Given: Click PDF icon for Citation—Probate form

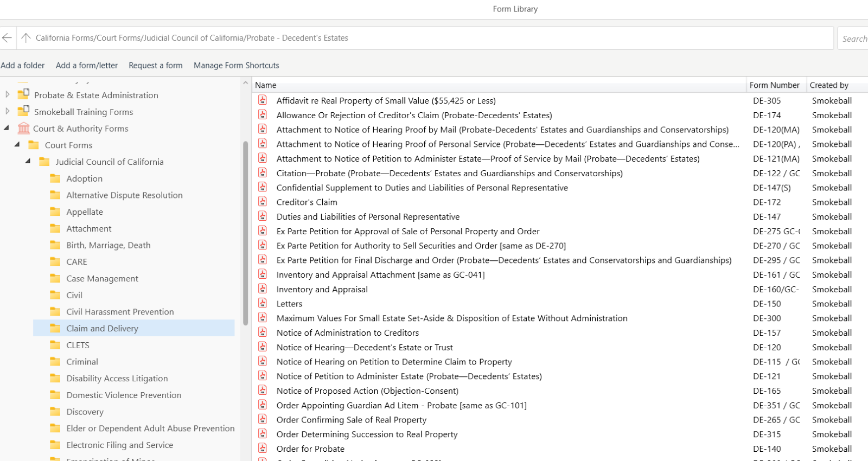Looking at the screenshot, I should point(263,172).
